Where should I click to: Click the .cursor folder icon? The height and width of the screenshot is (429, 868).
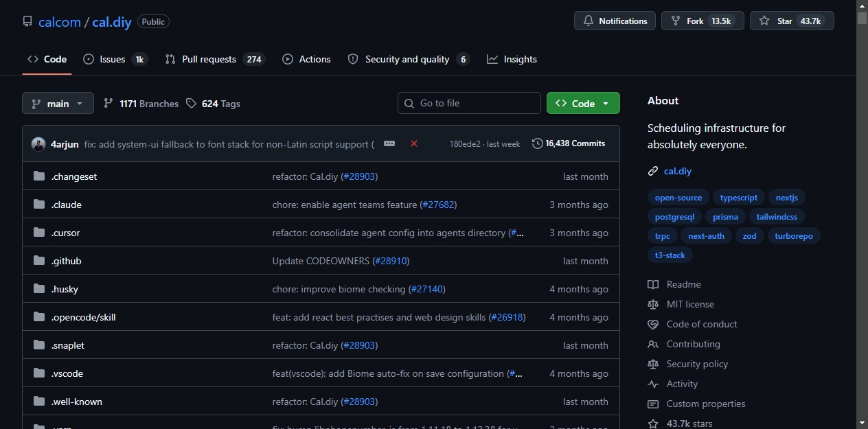pyautogui.click(x=39, y=233)
